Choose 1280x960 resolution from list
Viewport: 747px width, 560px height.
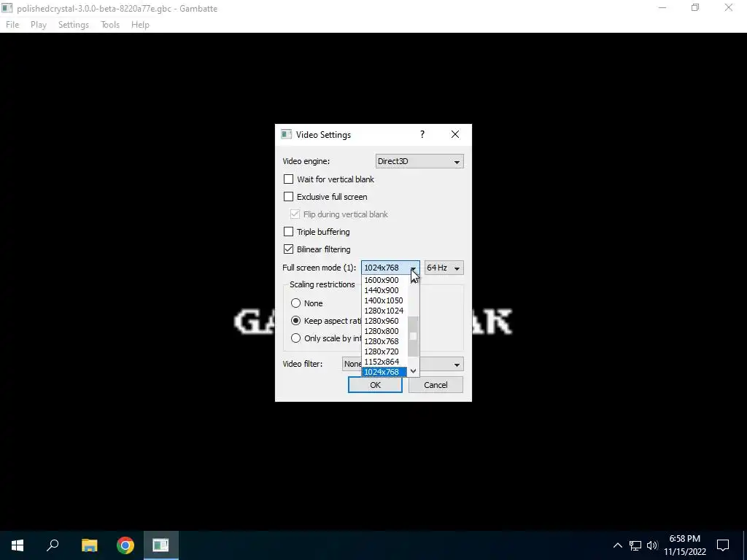tap(384, 321)
